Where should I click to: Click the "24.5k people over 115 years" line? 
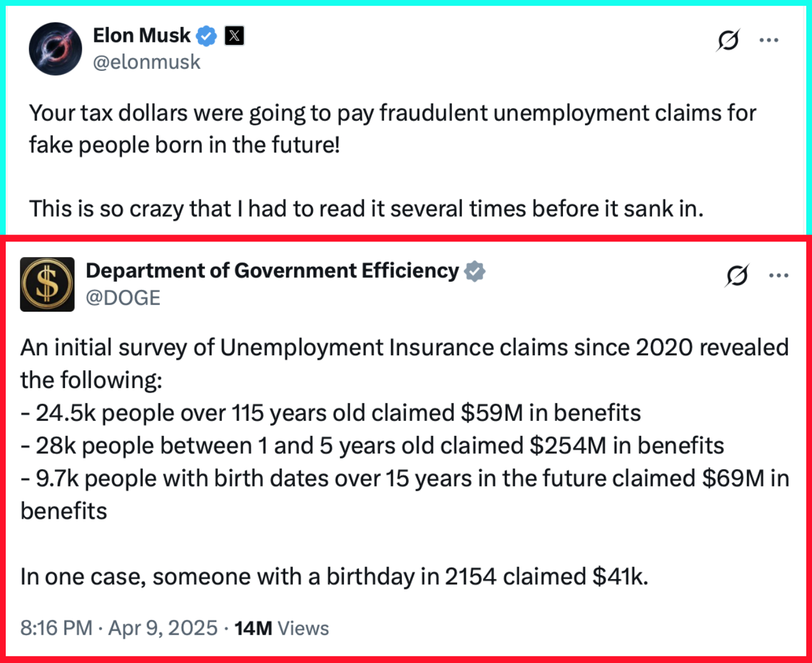[x=331, y=413]
